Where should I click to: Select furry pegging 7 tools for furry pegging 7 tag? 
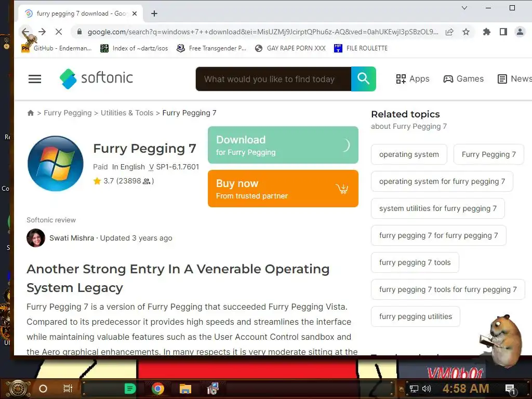click(x=448, y=289)
